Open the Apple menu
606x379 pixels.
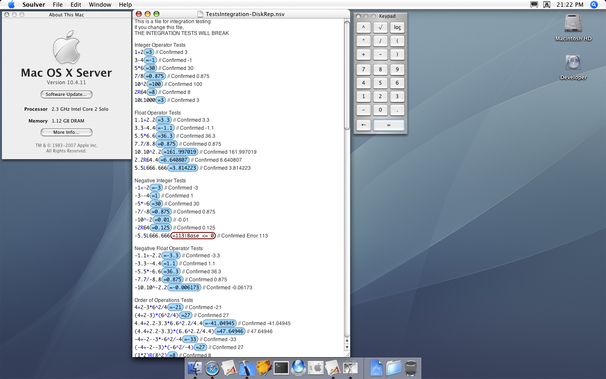(11, 5)
